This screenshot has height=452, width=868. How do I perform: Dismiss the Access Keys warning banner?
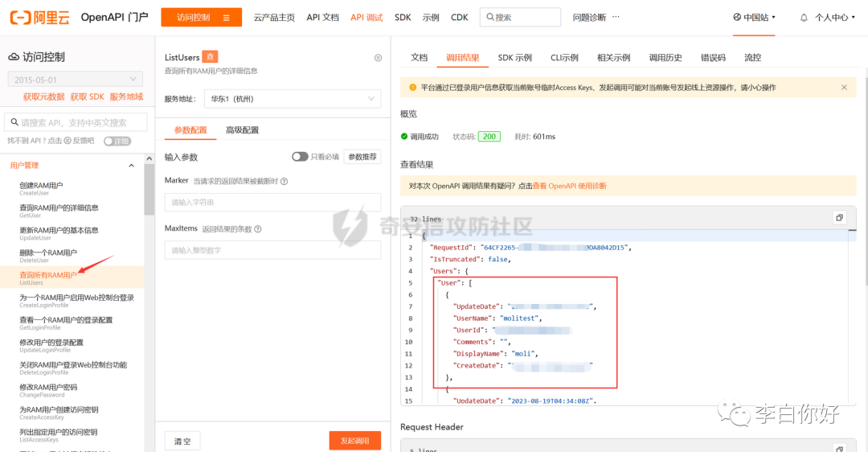844,88
